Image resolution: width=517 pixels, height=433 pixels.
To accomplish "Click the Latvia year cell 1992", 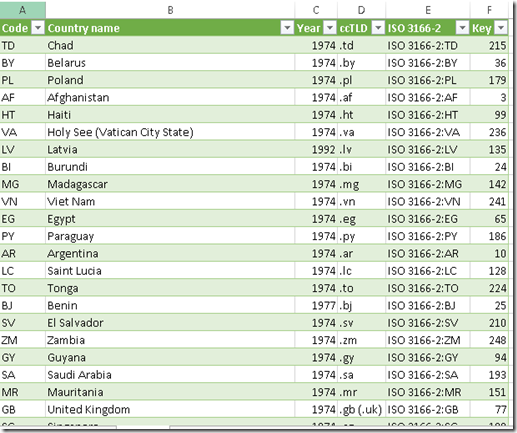I will pos(316,149).
